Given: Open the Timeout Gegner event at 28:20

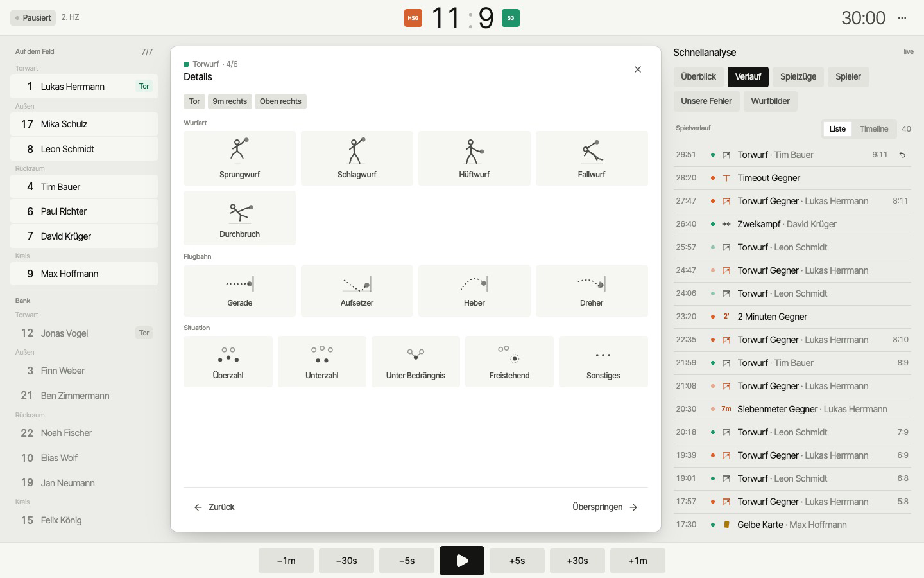Looking at the screenshot, I should click(792, 178).
